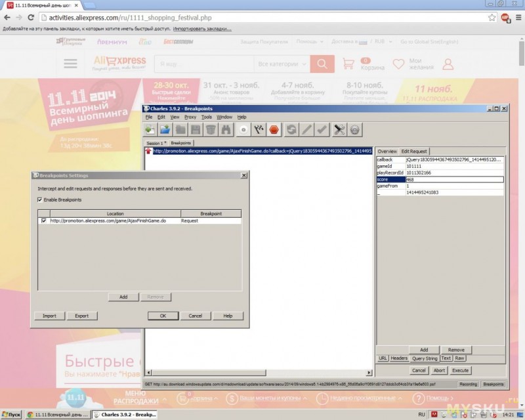The height and width of the screenshot is (420, 525).
Task: Click the playRecordId value 1011302166
Action: point(454,173)
